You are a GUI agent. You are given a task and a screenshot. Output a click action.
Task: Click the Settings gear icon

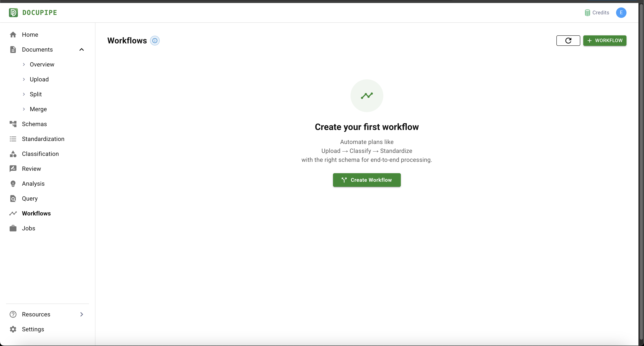click(13, 329)
